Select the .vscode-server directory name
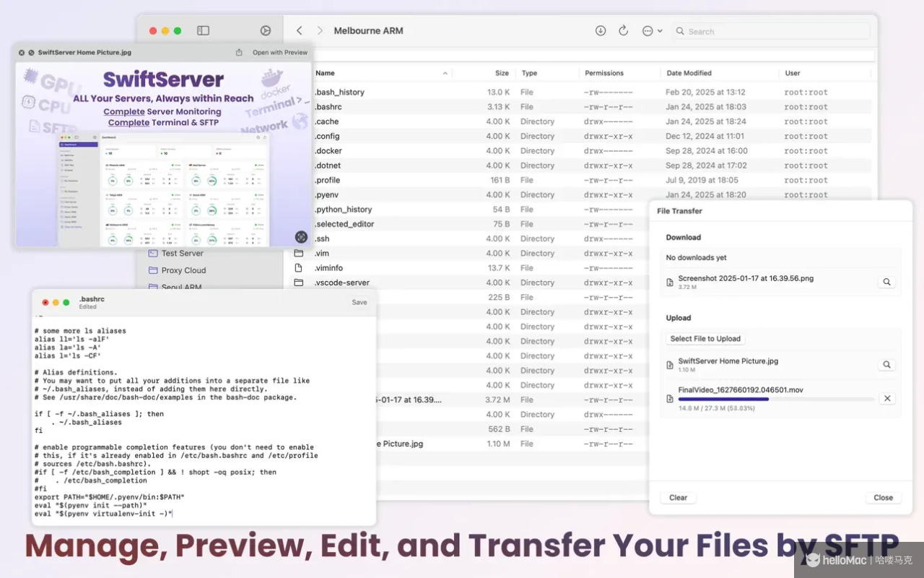This screenshot has width=924, height=578. pyautogui.click(x=342, y=282)
